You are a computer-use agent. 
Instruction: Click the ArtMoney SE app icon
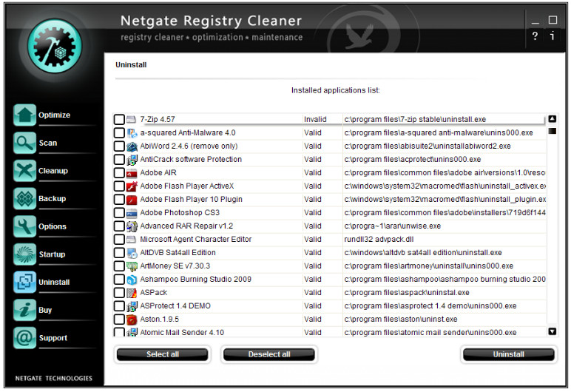click(x=132, y=266)
